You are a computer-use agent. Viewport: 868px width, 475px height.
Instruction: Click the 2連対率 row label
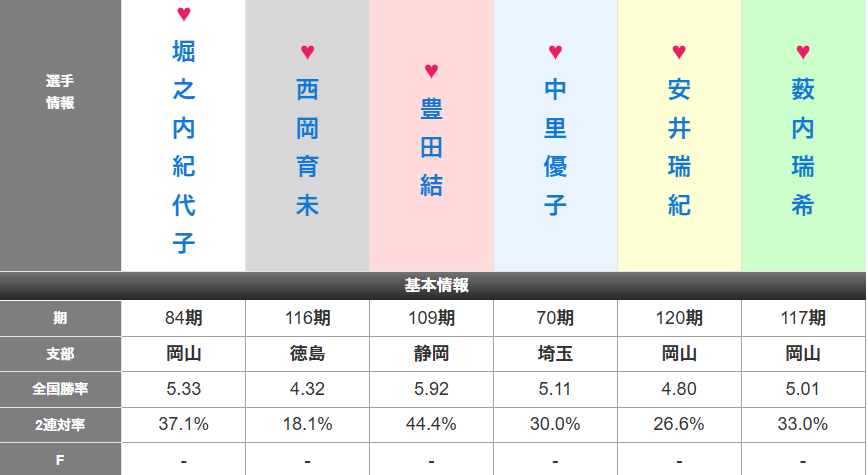pos(60,425)
